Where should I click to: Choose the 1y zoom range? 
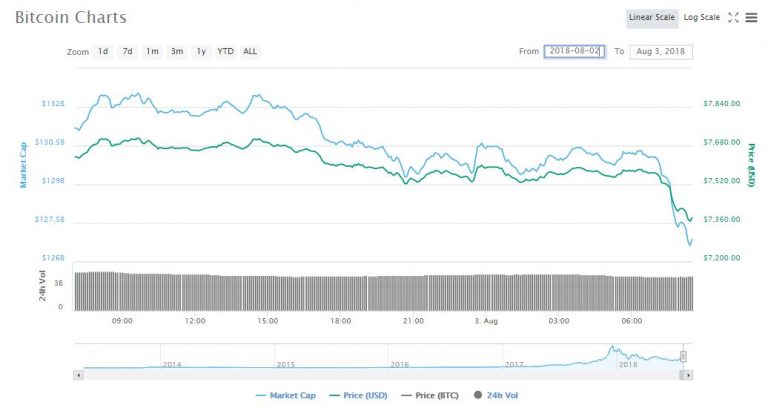click(201, 51)
